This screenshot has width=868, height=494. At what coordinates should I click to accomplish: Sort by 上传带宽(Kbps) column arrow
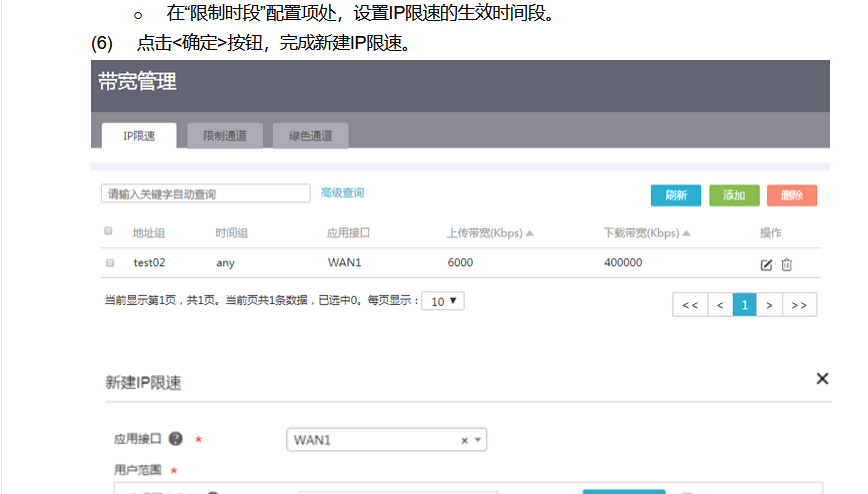(x=530, y=233)
